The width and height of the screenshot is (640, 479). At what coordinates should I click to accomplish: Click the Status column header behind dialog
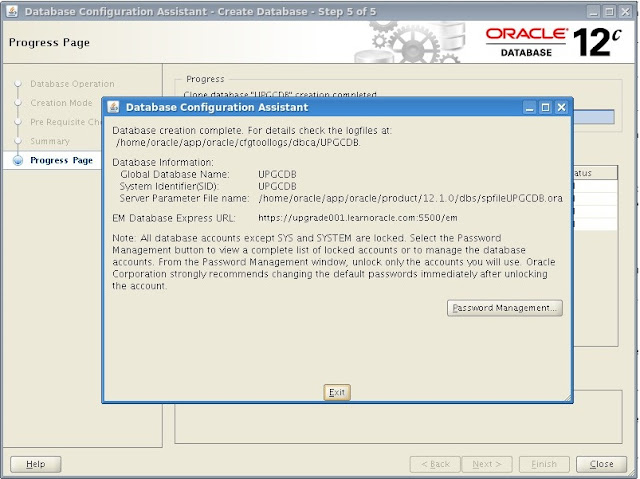[x=596, y=173]
